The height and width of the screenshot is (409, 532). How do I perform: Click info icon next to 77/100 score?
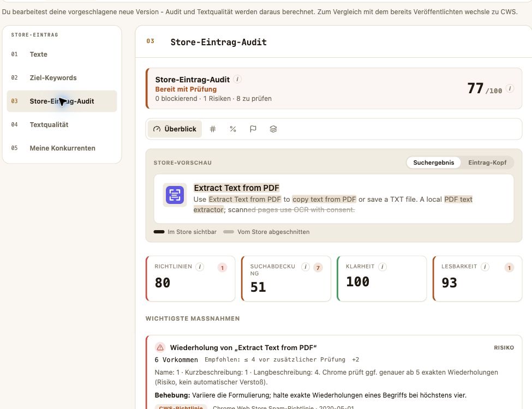pyautogui.click(x=510, y=88)
